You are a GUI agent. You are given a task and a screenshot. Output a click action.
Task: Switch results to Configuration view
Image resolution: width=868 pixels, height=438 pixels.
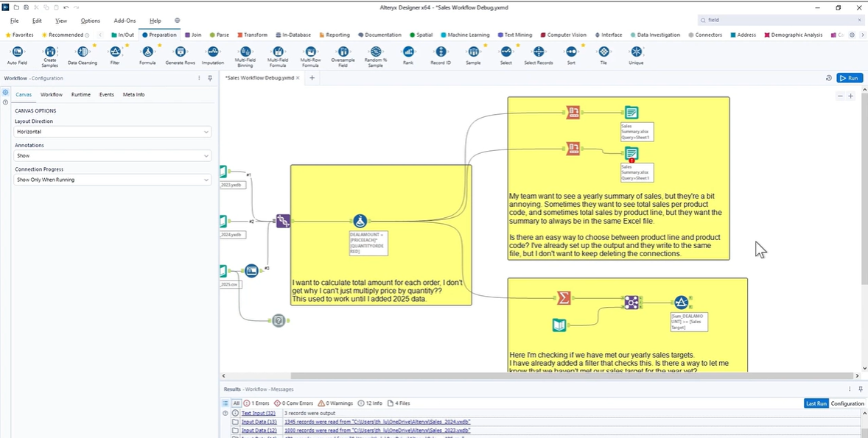point(847,403)
